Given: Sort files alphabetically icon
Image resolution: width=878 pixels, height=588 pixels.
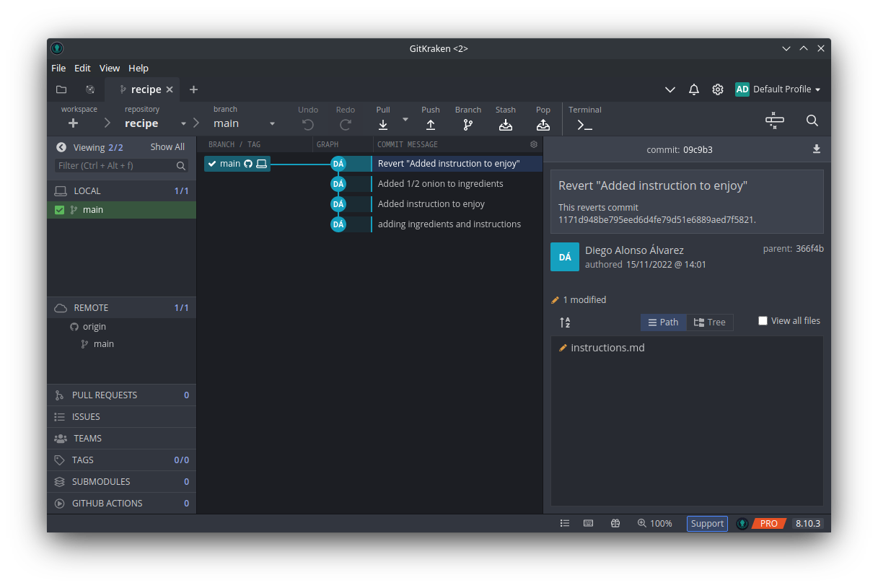Looking at the screenshot, I should pyautogui.click(x=565, y=322).
